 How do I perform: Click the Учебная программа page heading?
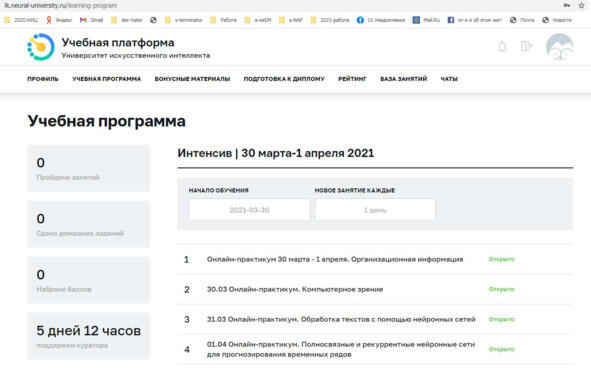point(107,121)
